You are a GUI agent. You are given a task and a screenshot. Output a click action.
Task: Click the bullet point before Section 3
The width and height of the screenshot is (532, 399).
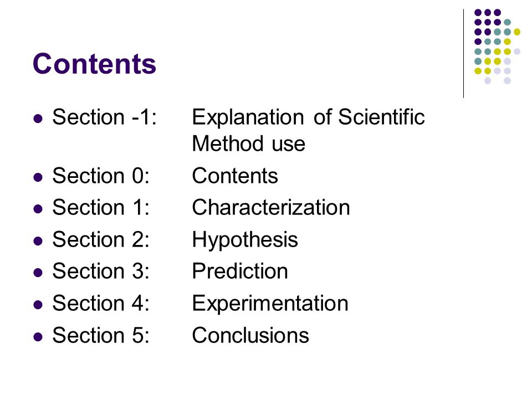coord(38,273)
